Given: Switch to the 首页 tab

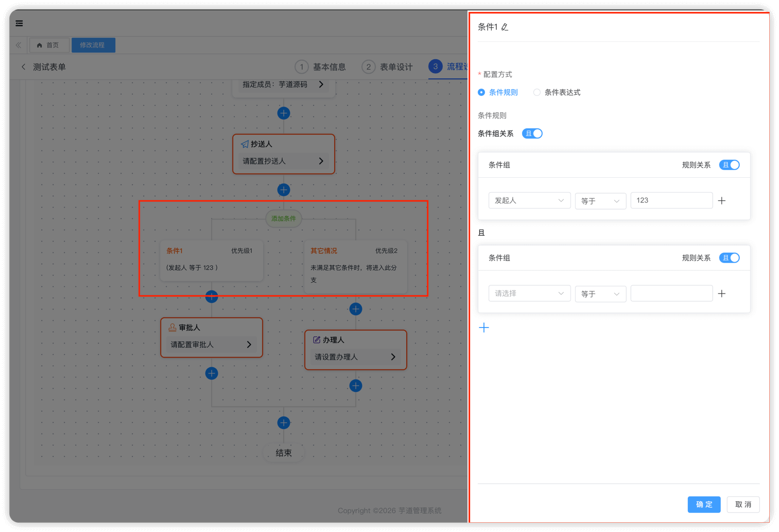Looking at the screenshot, I should click(49, 45).
